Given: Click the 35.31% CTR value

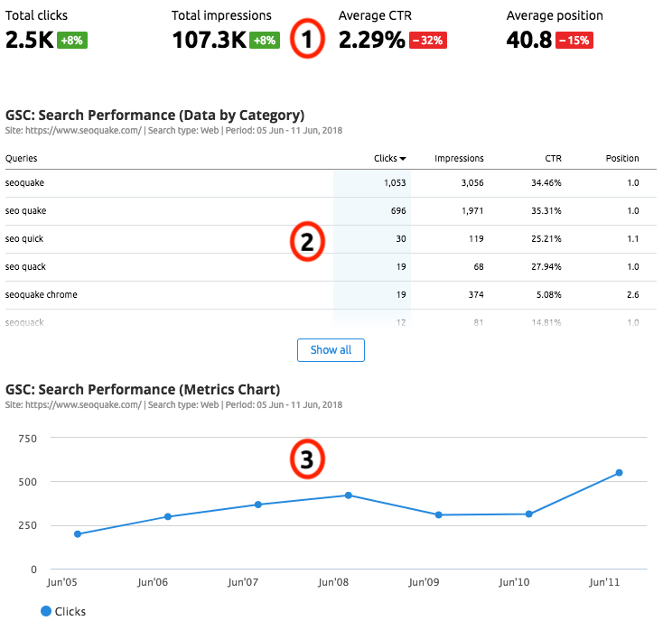Looking at the screenshot, I should coord(546,210).
